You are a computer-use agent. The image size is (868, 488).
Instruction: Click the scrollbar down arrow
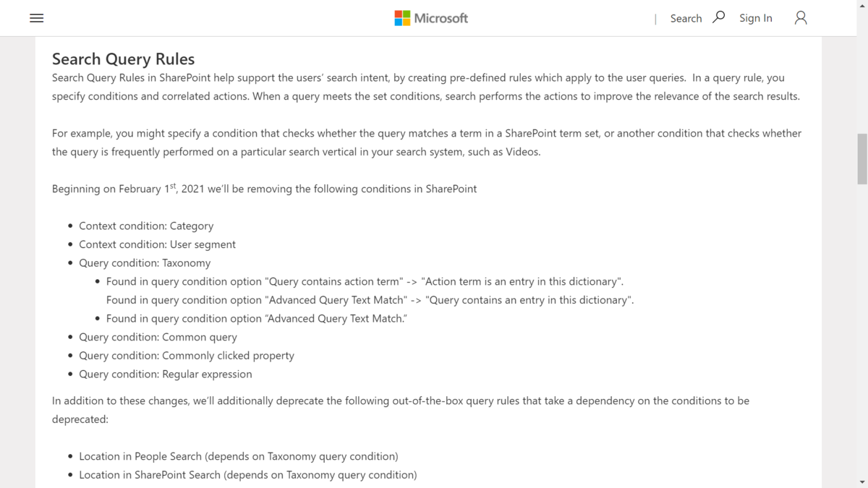tap(861, 481)
